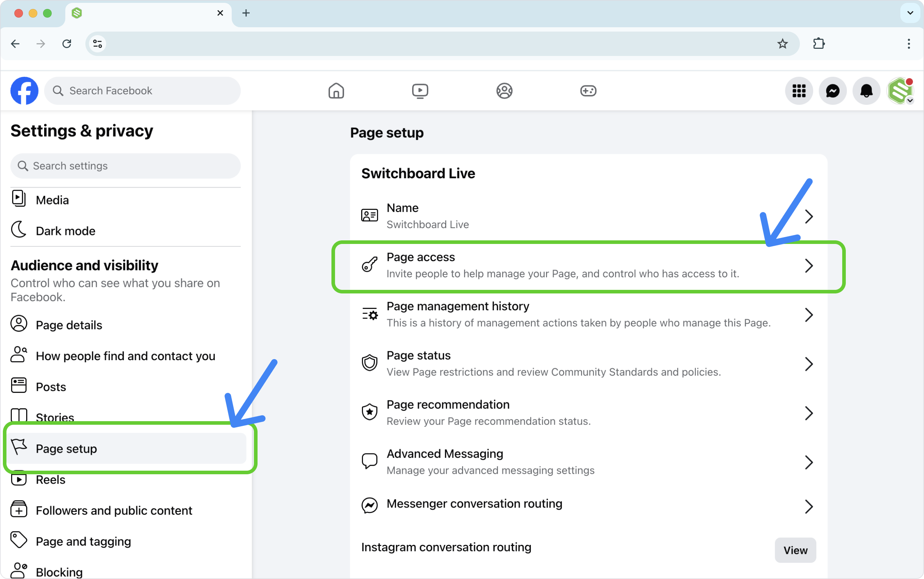The height and width of the screenshot is (579, 924).
Task: Click the Search Facebook field
Action: pyautogui.click(x=142, y=91)
